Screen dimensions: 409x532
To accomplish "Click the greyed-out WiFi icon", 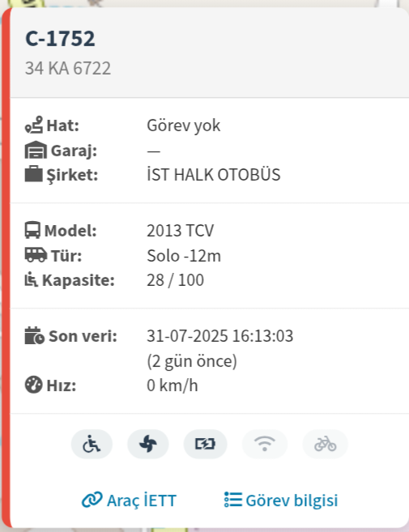I will (x=265, y=444).
